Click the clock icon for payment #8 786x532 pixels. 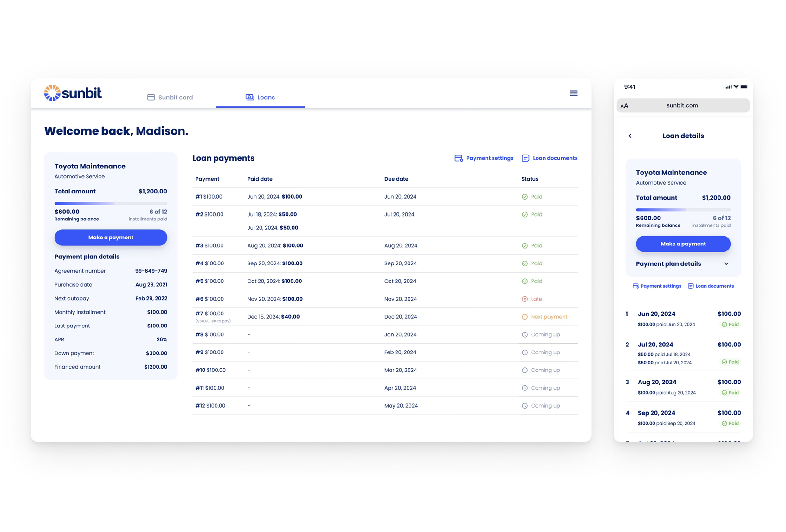pos(525,335)
